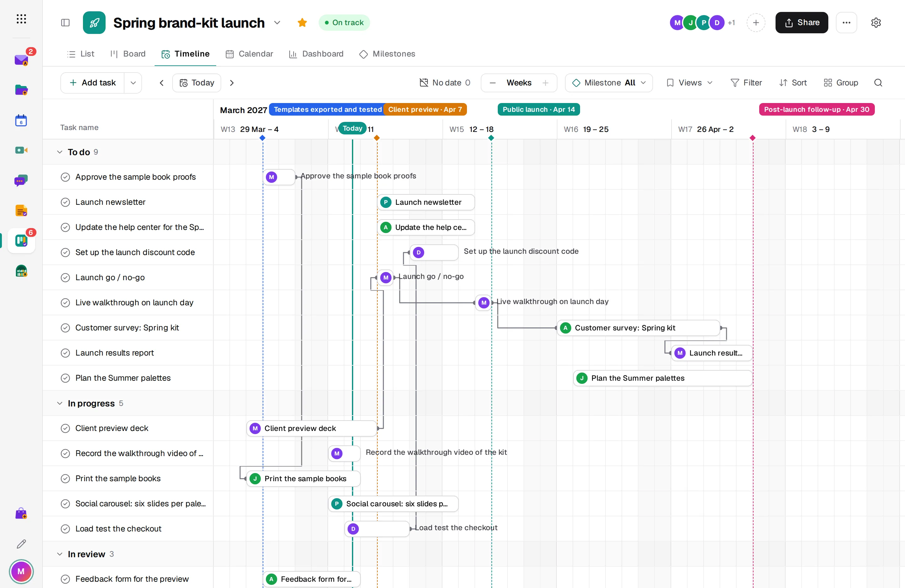This screenshot has width=905, height=588.
Task: Open the Plan the Summer palettes bar
Action: (x=662, y=378)
